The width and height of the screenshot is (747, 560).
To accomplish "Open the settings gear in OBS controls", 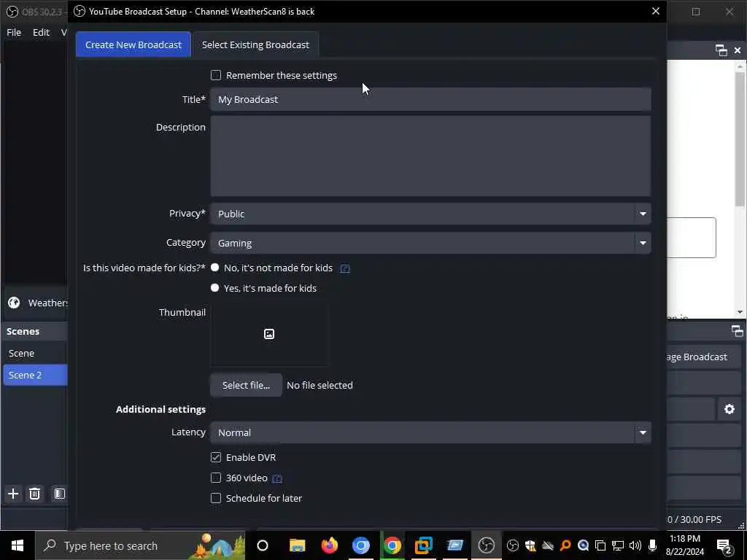I will pyautogui.click(x=729, y=409).
